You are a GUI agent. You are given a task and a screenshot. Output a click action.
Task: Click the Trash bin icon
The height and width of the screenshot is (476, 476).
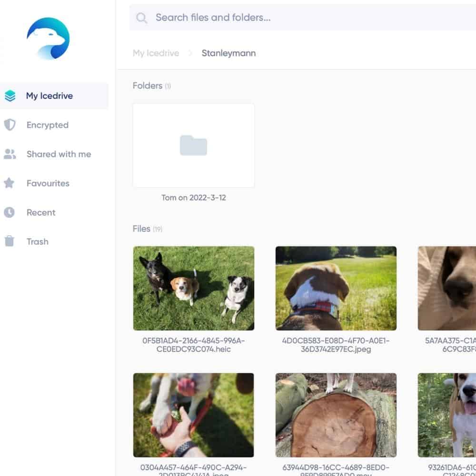click(x=10, y=241)
